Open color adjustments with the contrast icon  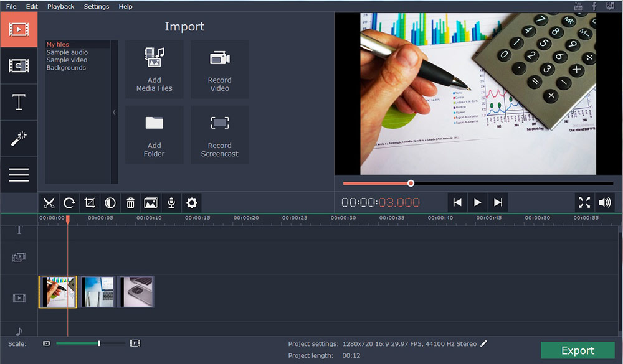(110, 202)
